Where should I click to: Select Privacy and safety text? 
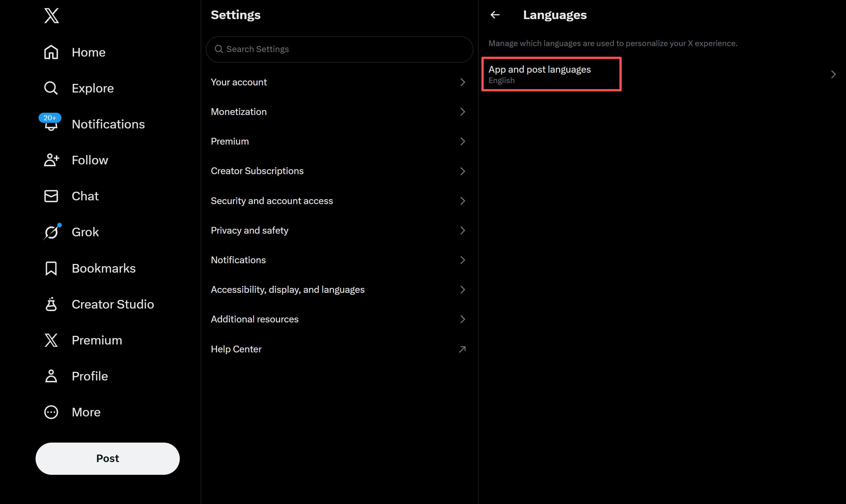pos(250,230)
